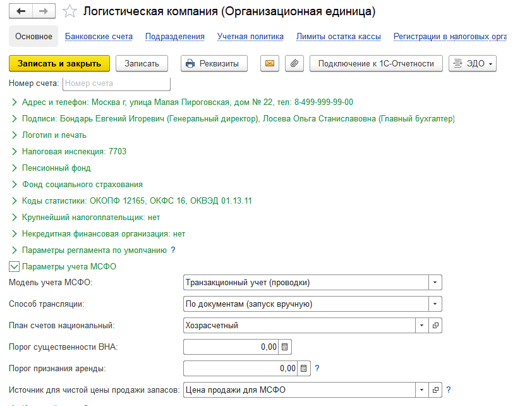Open Лимиты остатка кассы tab
The width and height of the screenshot is (532, 406).
tap(339, 36)
